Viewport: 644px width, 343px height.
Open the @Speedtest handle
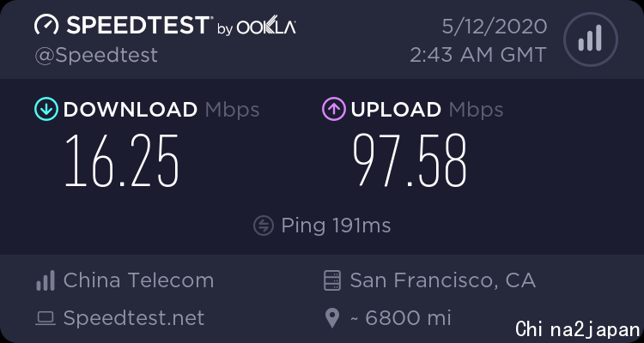(96, 56)
